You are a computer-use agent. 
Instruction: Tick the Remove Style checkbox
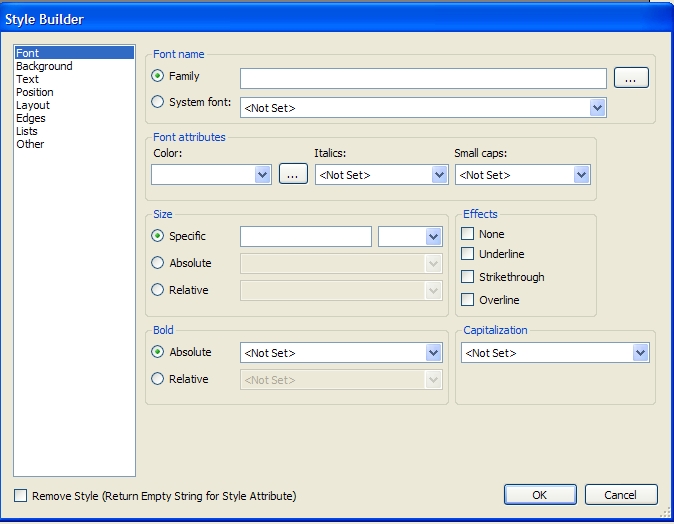click(x=21, y=496)
